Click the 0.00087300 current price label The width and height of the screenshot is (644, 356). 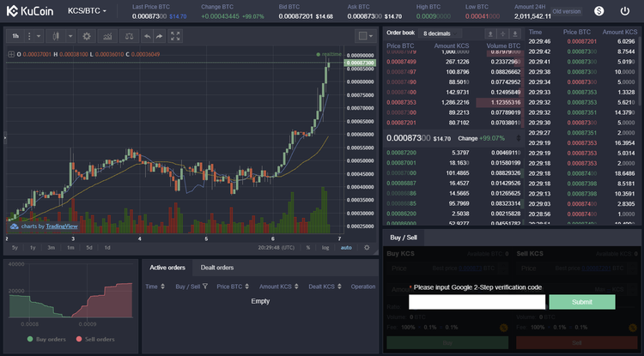[x=360, y=63]
